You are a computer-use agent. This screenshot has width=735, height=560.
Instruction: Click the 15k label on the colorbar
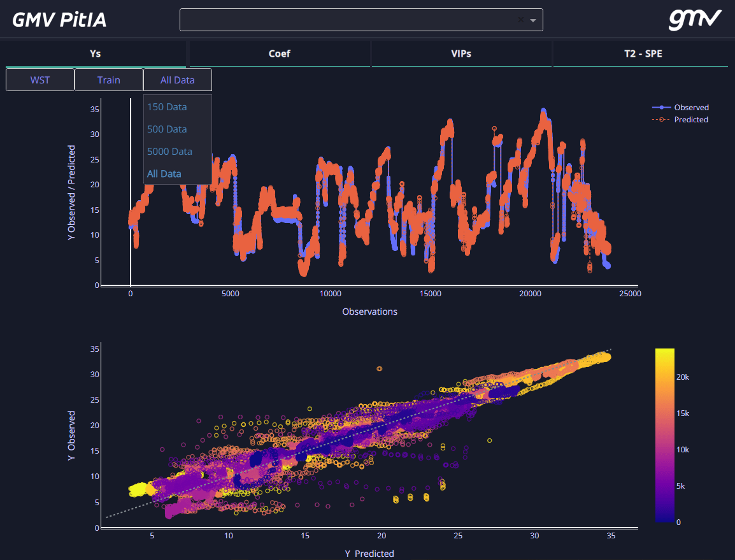pos(683,413)
